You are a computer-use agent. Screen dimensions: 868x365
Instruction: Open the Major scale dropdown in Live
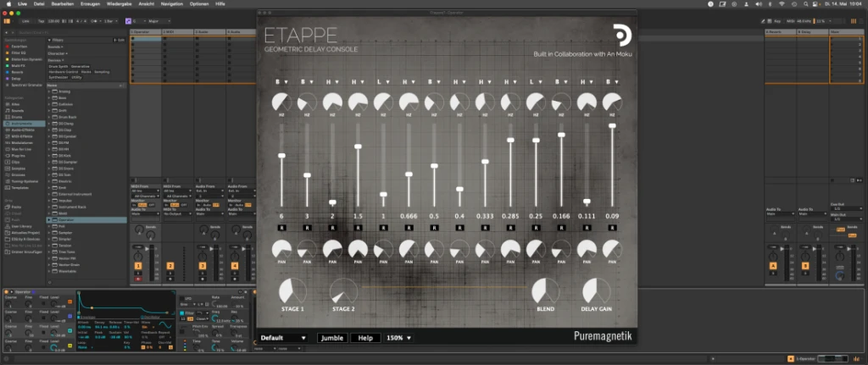pos(159,21)
